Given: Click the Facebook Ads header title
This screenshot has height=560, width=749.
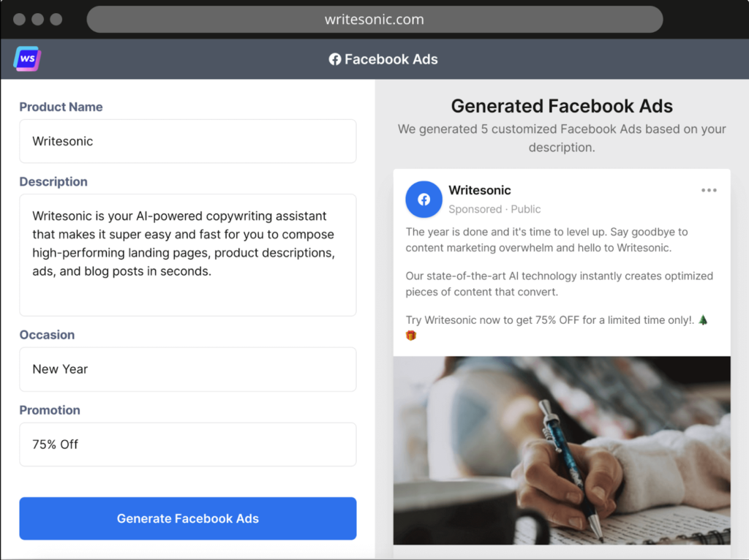Looking at the screenshot, I should click(x=391, y=59).
